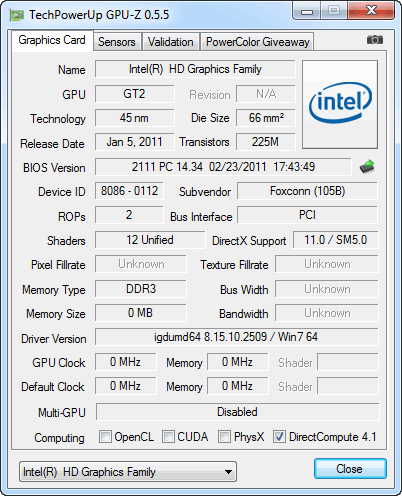
Task: Click the BIOS Version field
Action: click(223, 167)
